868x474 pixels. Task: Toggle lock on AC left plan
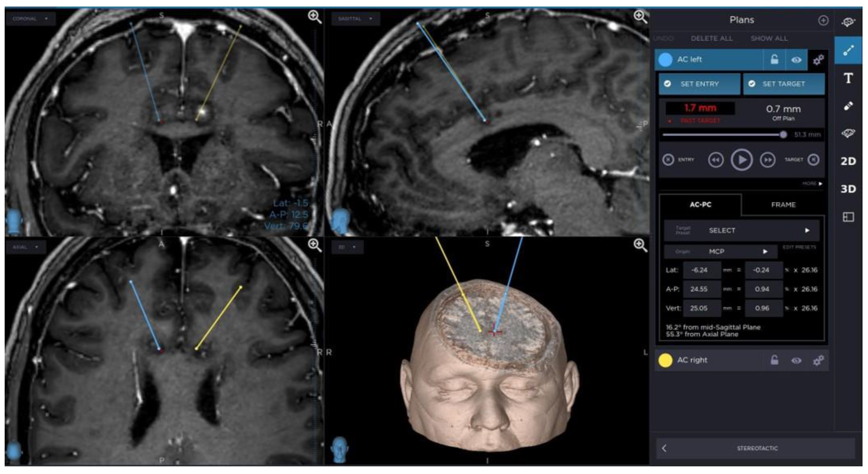point(774,60)
